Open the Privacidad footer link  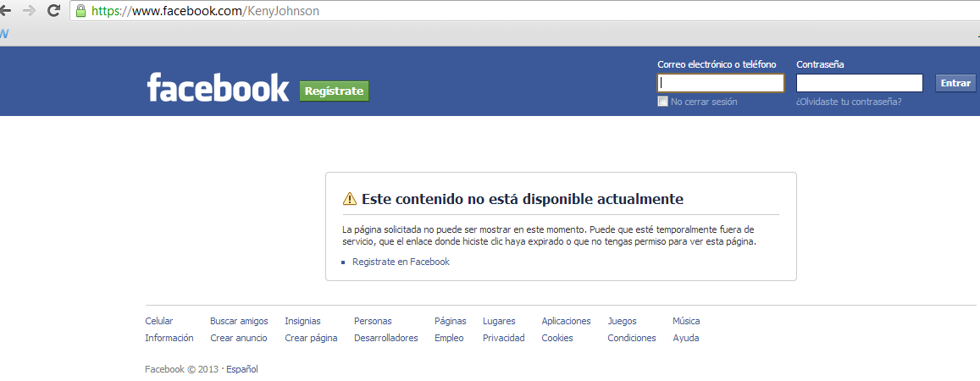(503, 338)
